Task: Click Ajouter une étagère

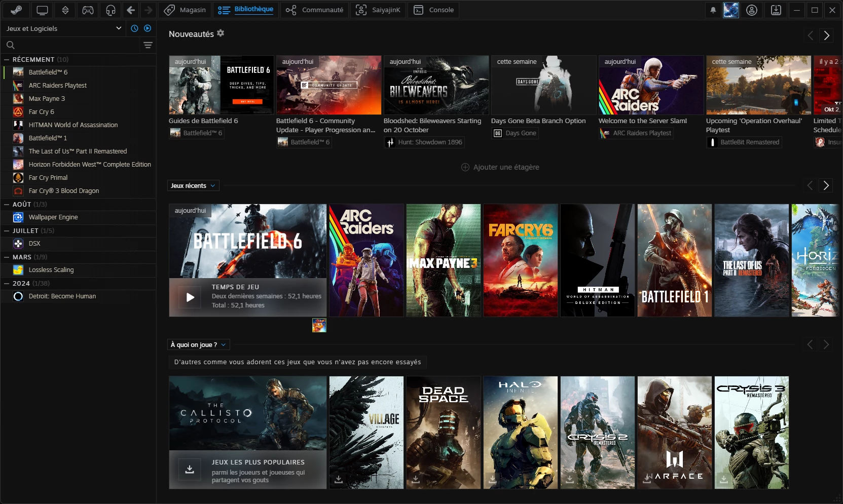Action: 500,167
